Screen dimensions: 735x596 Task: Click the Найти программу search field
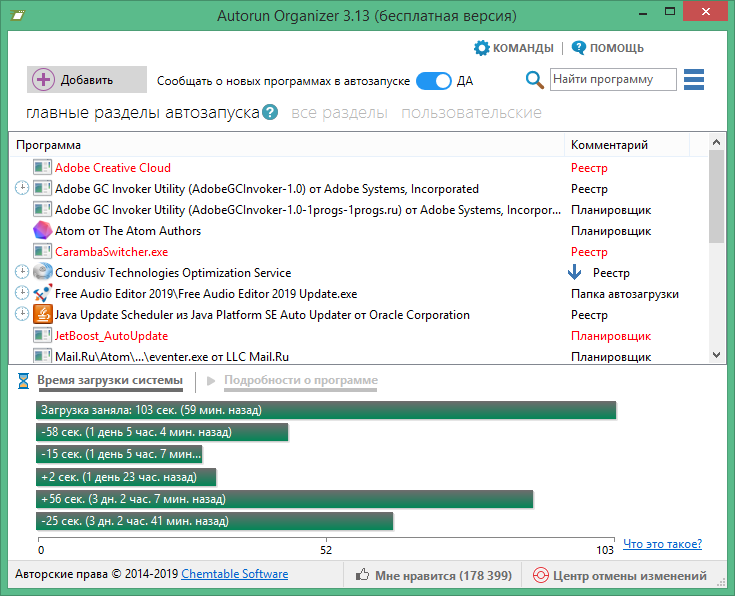(613, 79)
